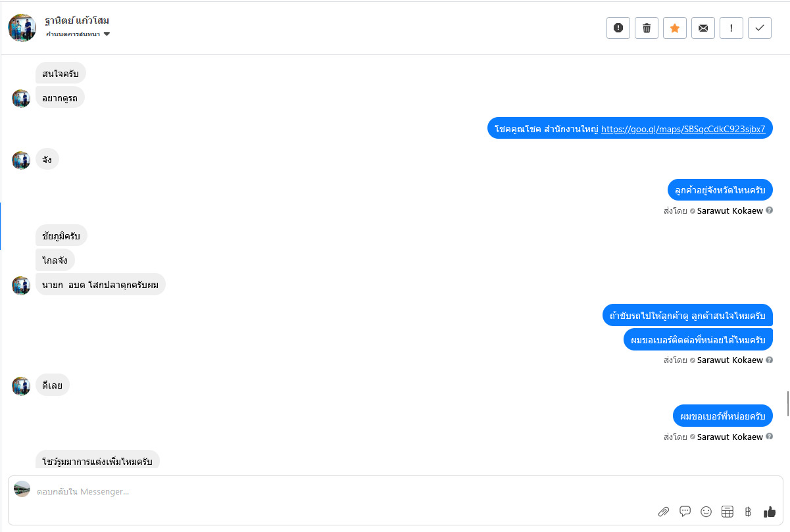Click the ตอบกลับใน Messenger reply field
Image resolution: width=790 pixels, height=532 pixels.
[329, 491]
